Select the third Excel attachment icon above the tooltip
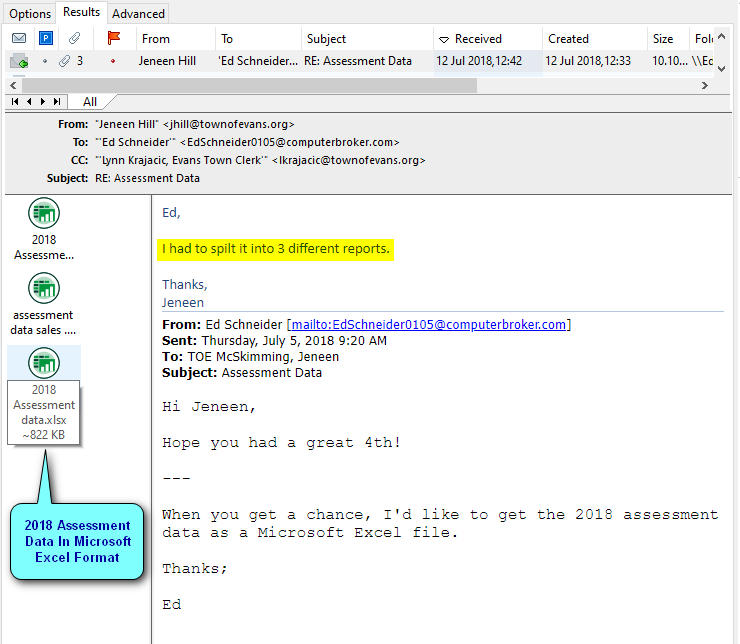Image resolution: width=740 pixels, height=644 pixels. click(44, 363)
